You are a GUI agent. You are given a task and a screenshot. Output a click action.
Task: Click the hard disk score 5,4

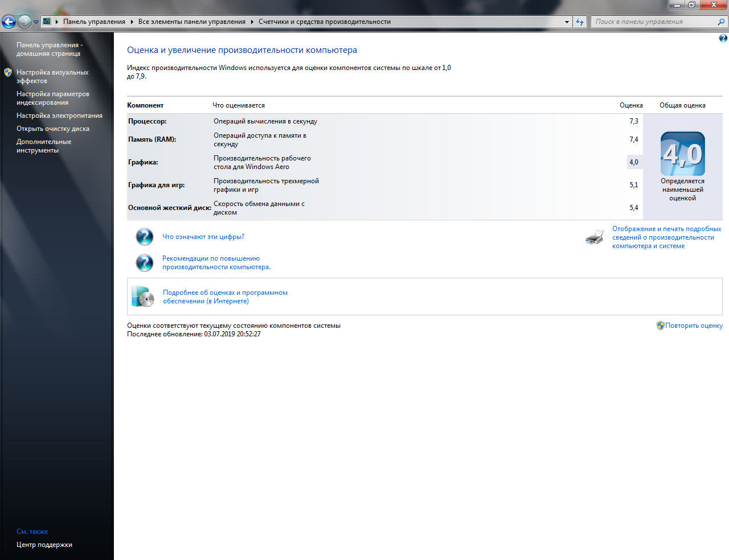[634, 208]
